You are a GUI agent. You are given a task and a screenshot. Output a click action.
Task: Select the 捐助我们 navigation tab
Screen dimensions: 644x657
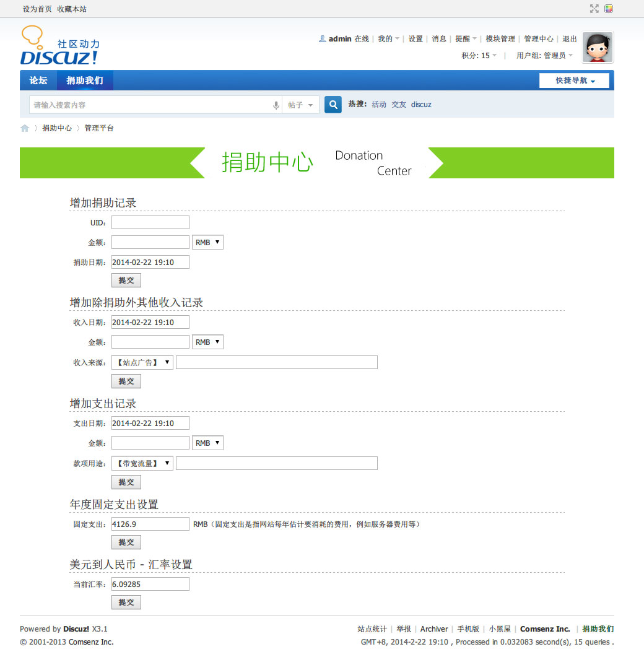coord(85,80)
